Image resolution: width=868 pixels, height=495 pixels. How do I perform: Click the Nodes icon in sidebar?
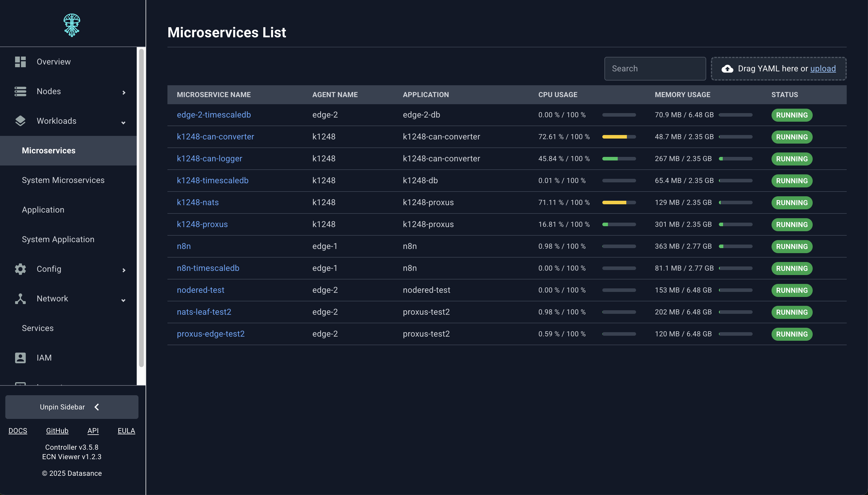20,91
